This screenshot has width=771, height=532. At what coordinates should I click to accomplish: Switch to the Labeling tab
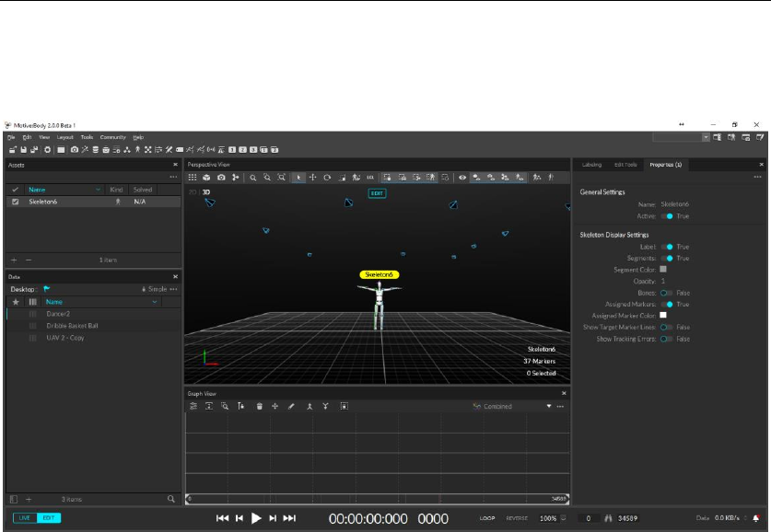click(591, 165)
